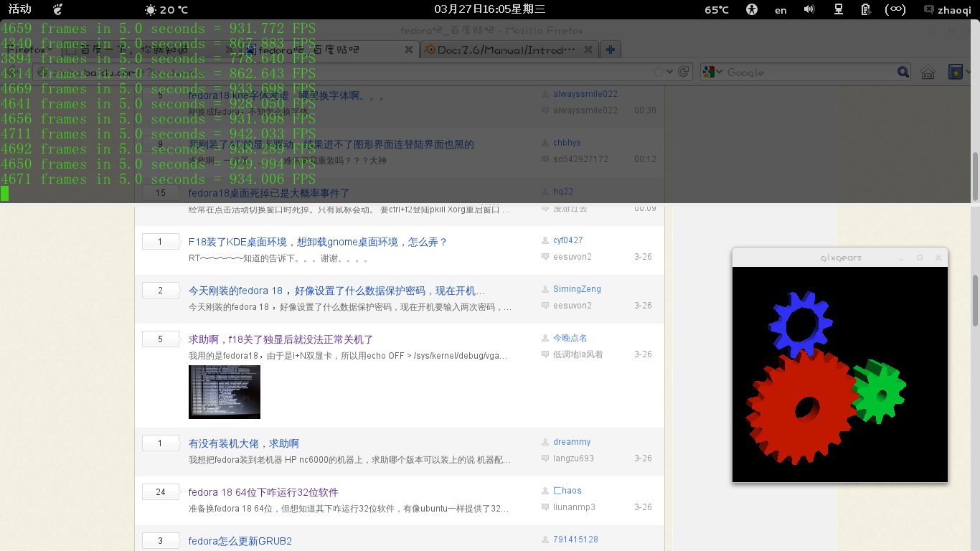Click the new tab plus button in Firefox

coord(610,50)
